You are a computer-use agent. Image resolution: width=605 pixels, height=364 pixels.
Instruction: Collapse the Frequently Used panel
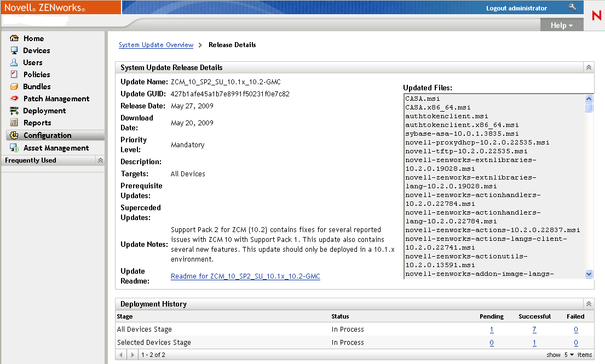coord(100,160)
